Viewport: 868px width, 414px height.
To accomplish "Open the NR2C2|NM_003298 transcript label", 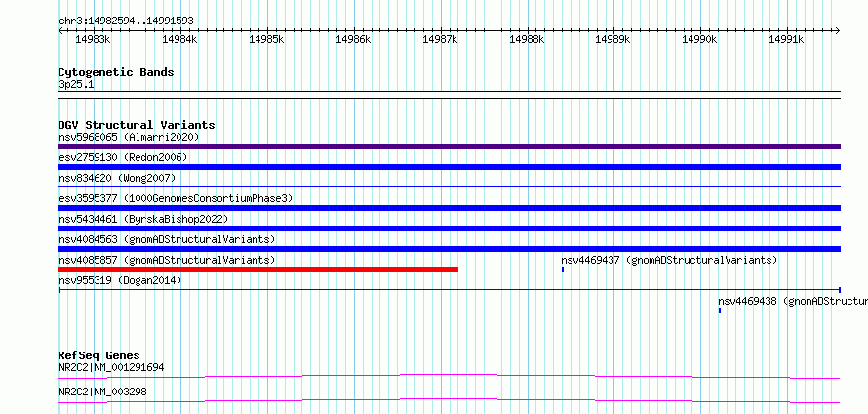I will point(102,392).
